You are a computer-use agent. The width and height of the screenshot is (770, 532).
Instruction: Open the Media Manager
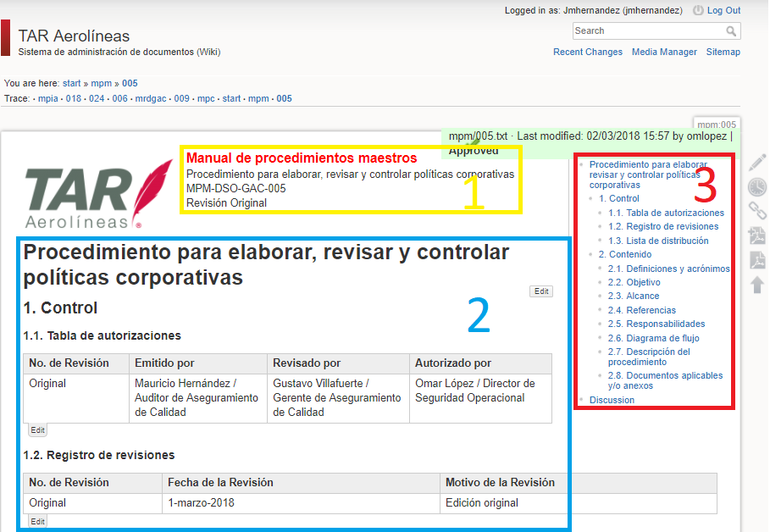664,52
